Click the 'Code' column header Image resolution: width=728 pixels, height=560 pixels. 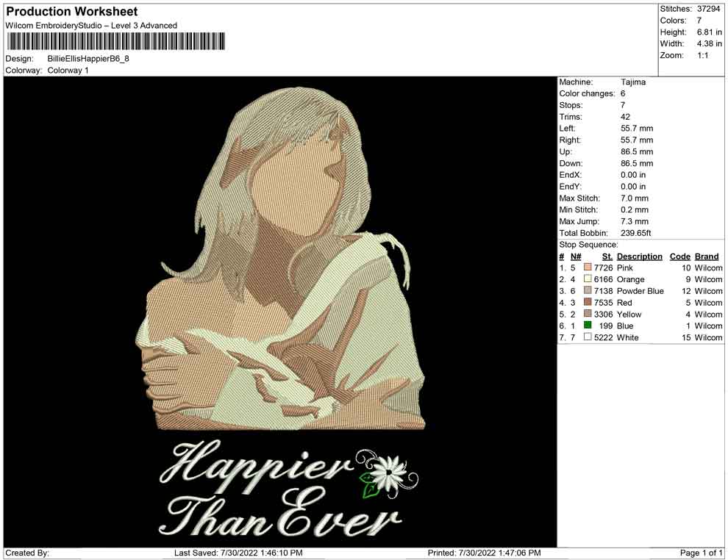click(680, 256)
